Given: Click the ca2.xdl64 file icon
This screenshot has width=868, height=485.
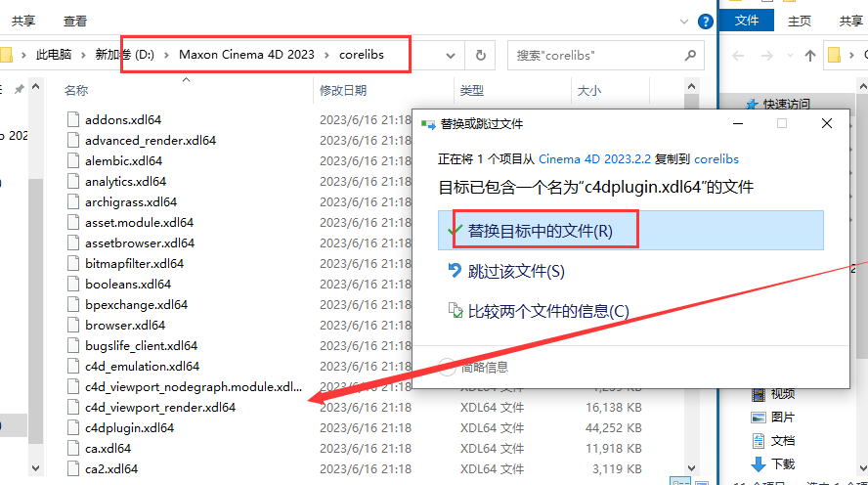Looking at the screenshot, I should tap(73, 468).
